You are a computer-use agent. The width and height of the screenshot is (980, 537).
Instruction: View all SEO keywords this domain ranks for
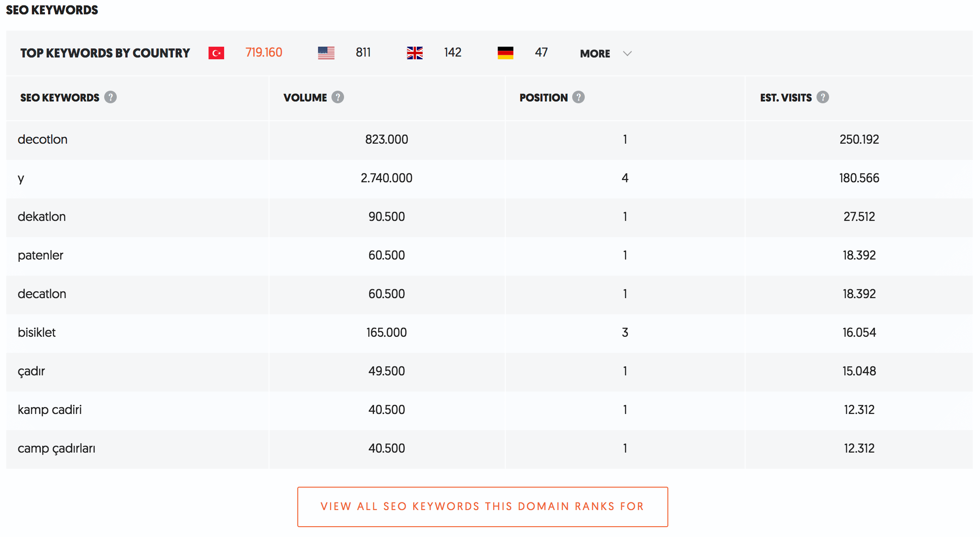click(483, 507)
